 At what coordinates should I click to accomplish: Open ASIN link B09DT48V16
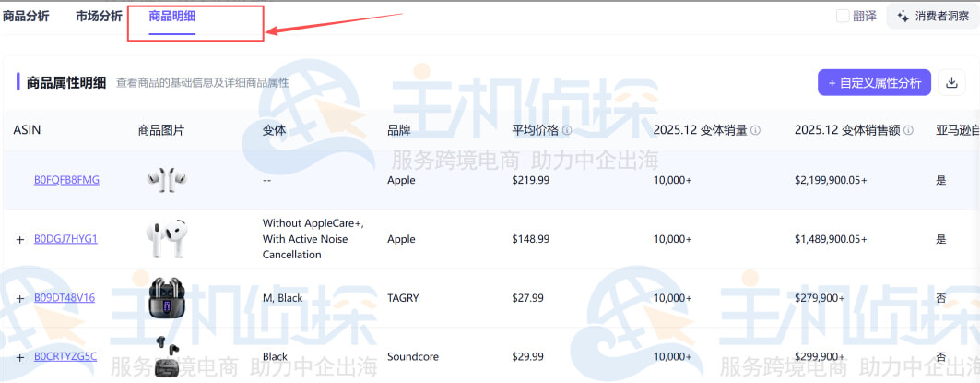[65, 298]
